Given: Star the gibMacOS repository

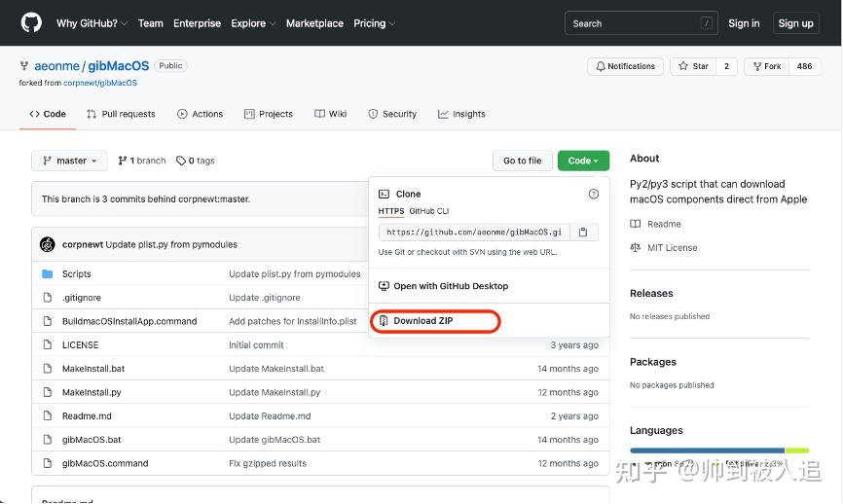Looking at the screenshot, I should click(x=693, y=66).
